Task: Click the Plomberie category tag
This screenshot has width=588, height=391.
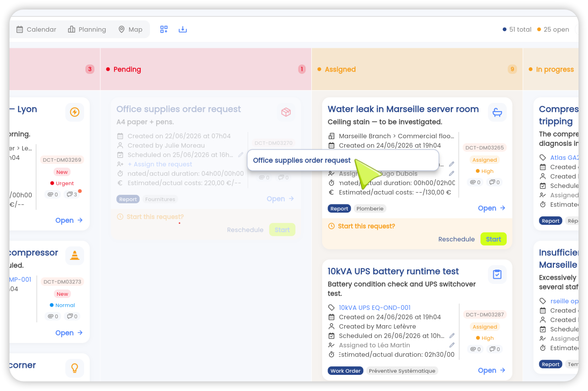Action: coord(370,208)
